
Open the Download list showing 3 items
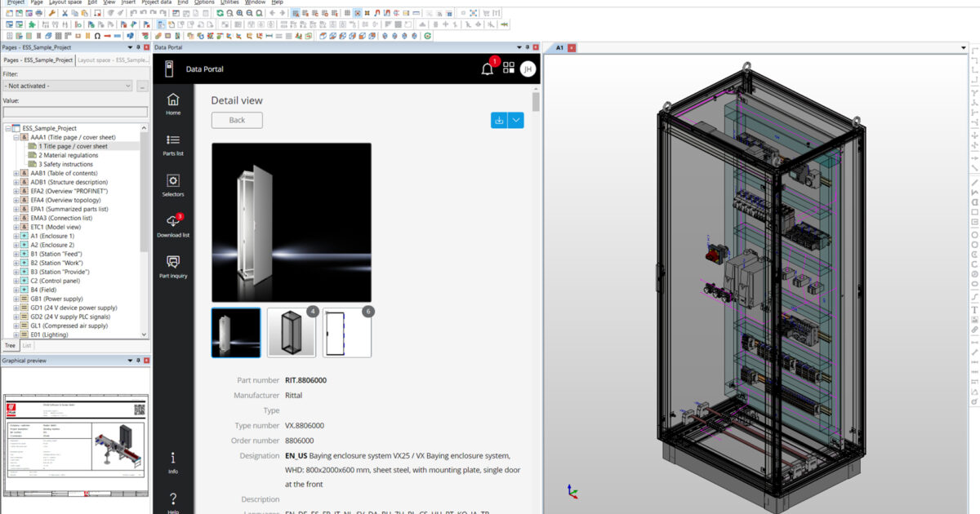point(172,223)
